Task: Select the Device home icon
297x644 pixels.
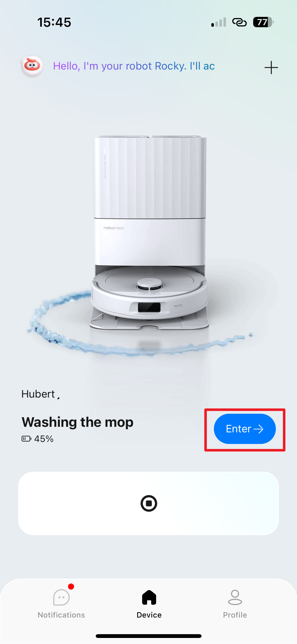Action: (x=149, y=597)
